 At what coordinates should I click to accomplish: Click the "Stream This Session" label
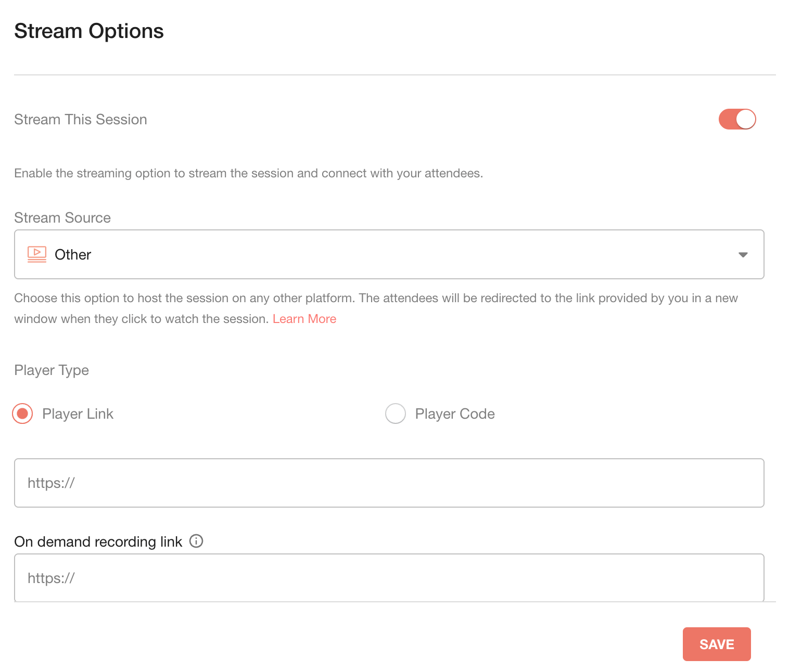(x=81, y=120)
